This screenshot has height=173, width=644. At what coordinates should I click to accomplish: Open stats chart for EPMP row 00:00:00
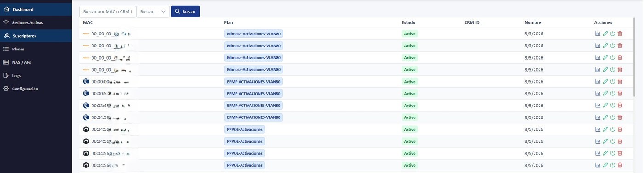click(598, 81)
